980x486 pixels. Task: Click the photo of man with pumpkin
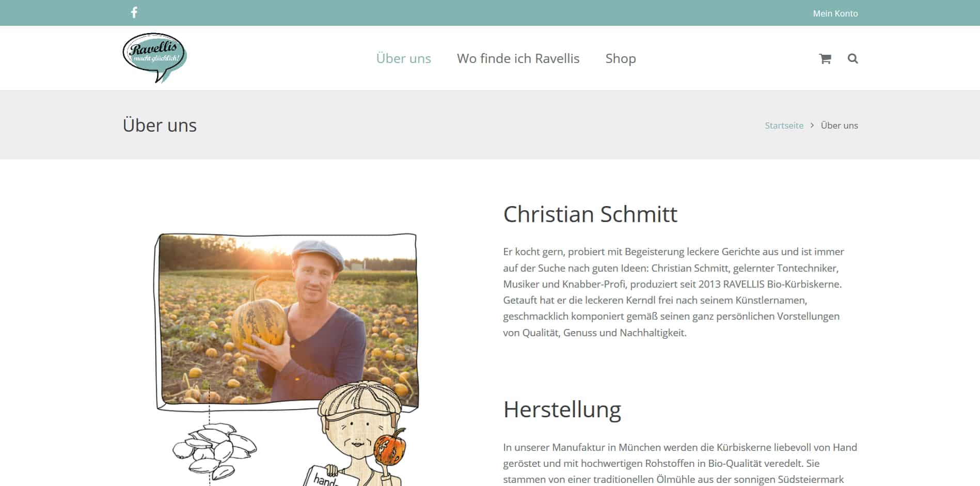coord(288,319)
